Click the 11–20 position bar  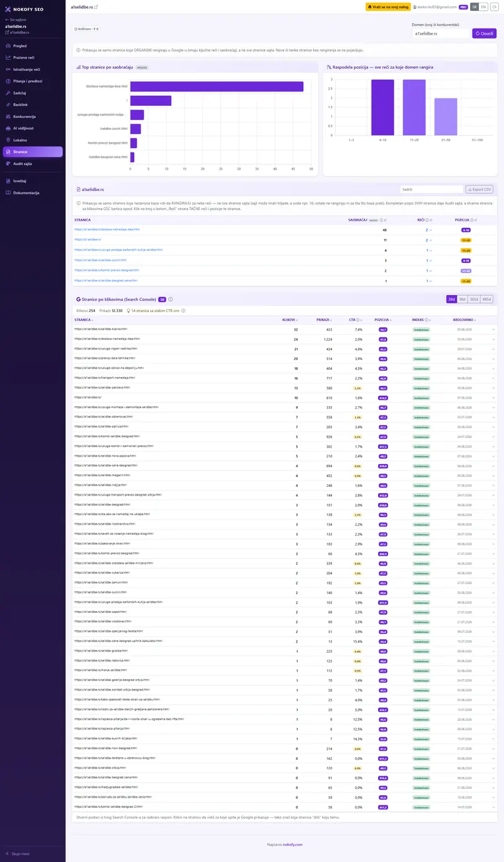click(414, 108)
